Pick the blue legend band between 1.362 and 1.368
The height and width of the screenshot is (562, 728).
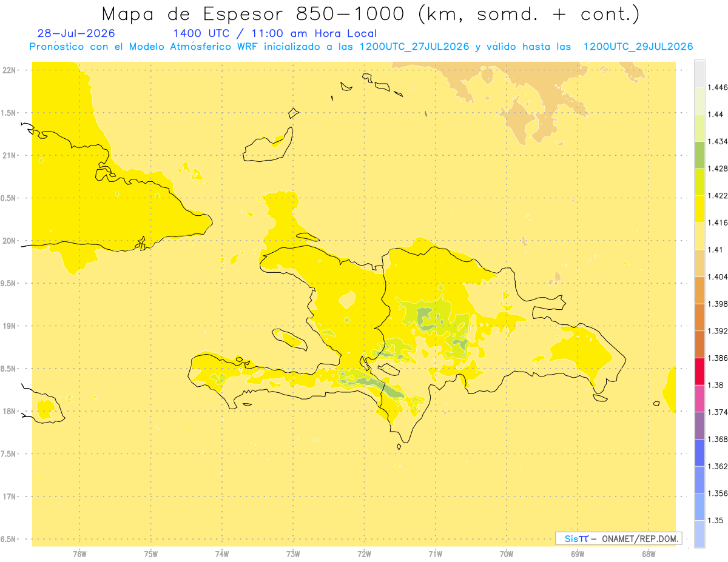coord(699,452)
